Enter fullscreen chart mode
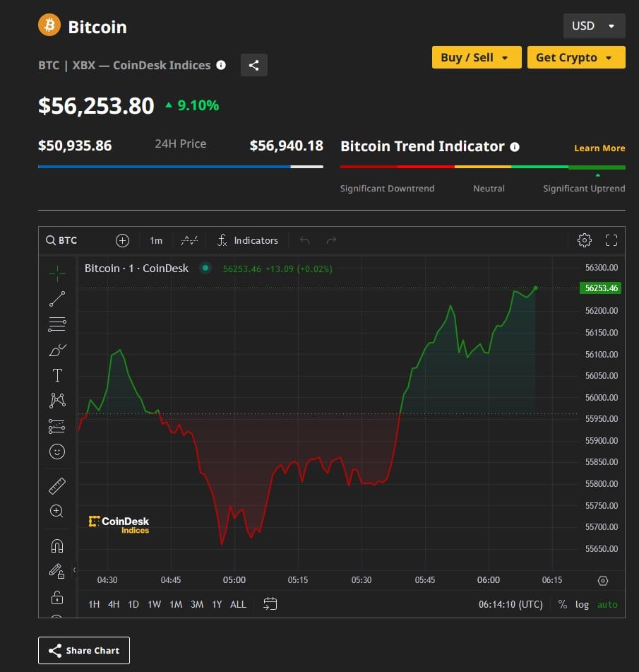This screenshot has width=639, height=672. tap(611, 240)
